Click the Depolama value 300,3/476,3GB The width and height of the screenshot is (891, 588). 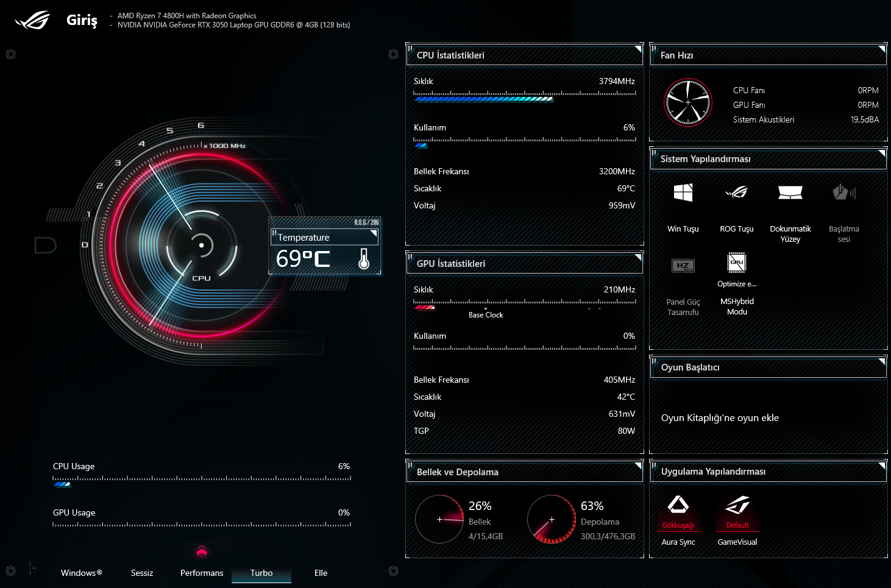pos(608,536)
